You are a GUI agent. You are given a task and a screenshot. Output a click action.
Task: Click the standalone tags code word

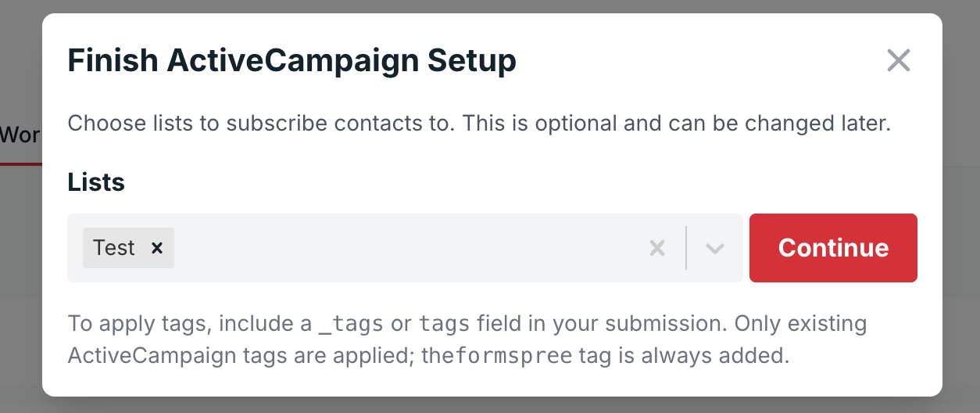pos(444,324)
